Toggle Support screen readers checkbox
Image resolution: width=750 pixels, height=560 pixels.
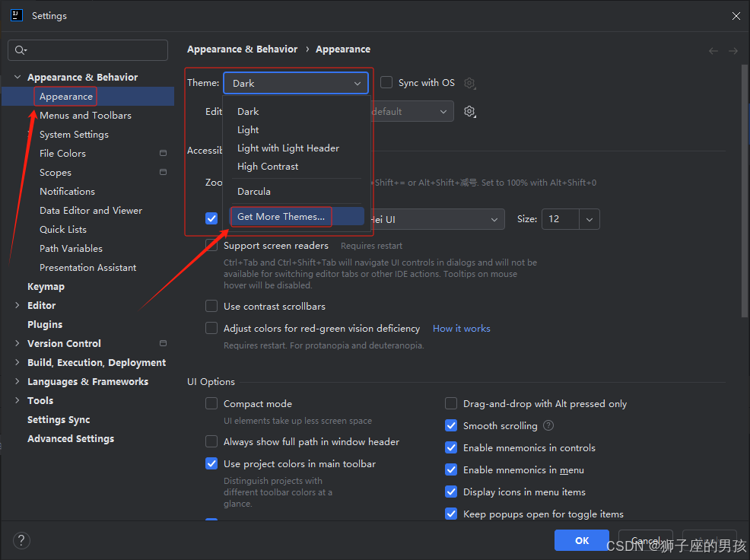tap(211, 245)
